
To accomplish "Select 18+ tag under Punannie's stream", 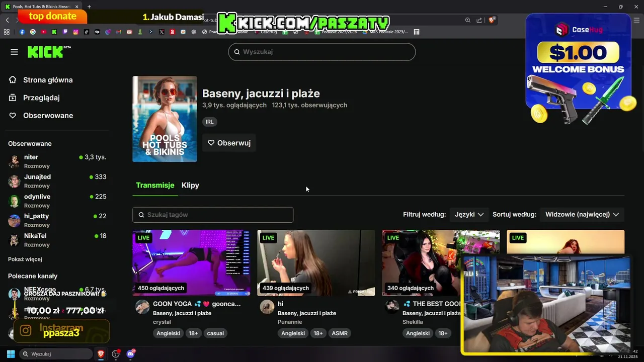I will coord(318,333).
